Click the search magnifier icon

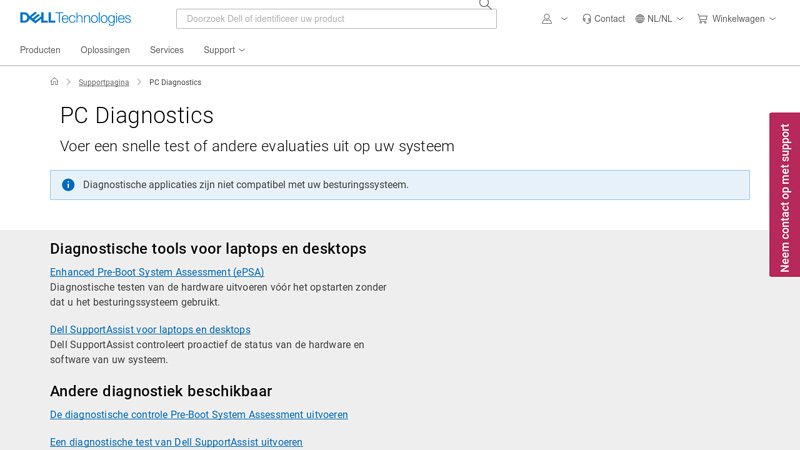(485, 4)
